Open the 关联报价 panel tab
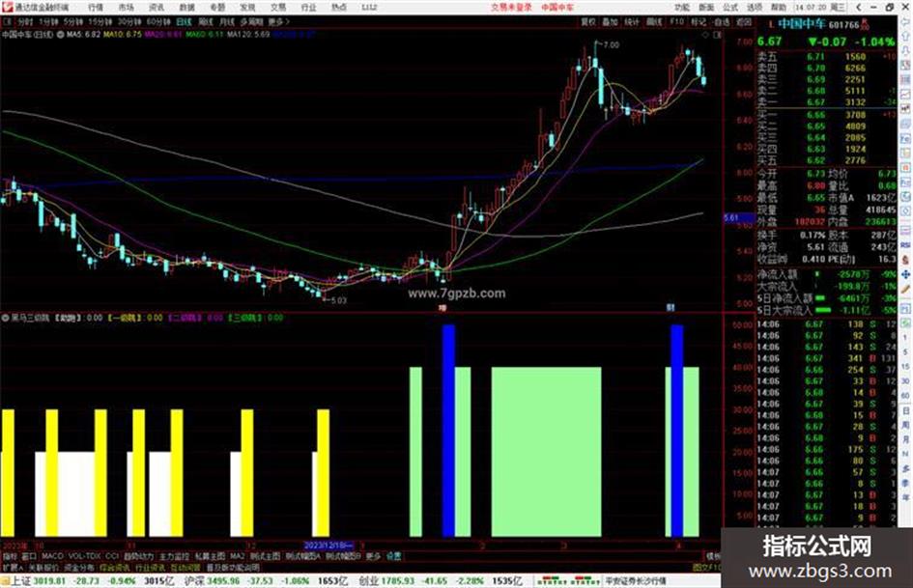913x588 pixels. [x=43, y=567]
